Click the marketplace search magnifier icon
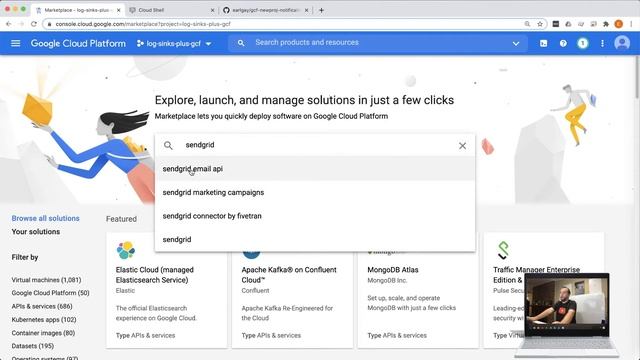This screenshot has height=360, width=640. [168, 145]
